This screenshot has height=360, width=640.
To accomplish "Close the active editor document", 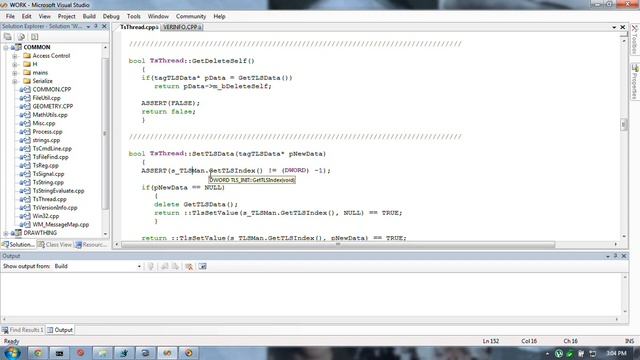I will pyautogui.click(x=622, y=27).
